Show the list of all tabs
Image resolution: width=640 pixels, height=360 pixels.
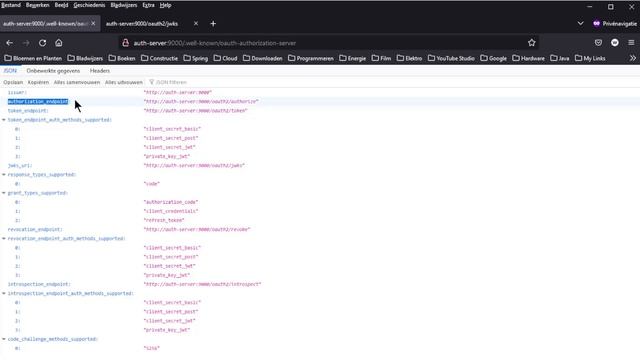click(x=580, y=24)
